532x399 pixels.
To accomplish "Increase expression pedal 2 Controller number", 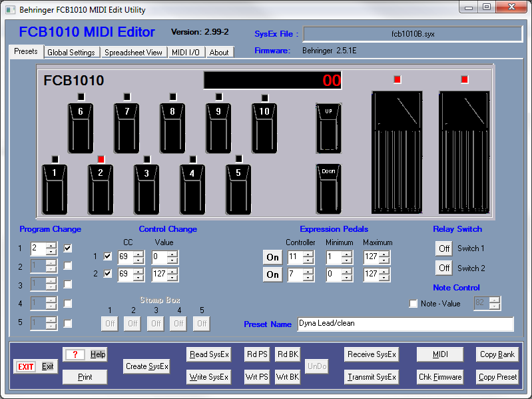I will [308, 271].
